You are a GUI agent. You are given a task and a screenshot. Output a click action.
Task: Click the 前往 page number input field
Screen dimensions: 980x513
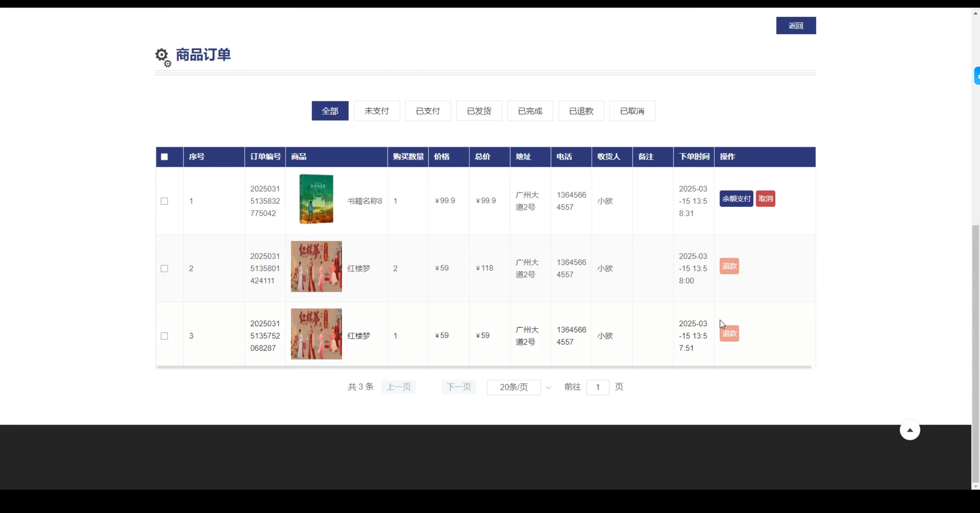tap(597, 387)
